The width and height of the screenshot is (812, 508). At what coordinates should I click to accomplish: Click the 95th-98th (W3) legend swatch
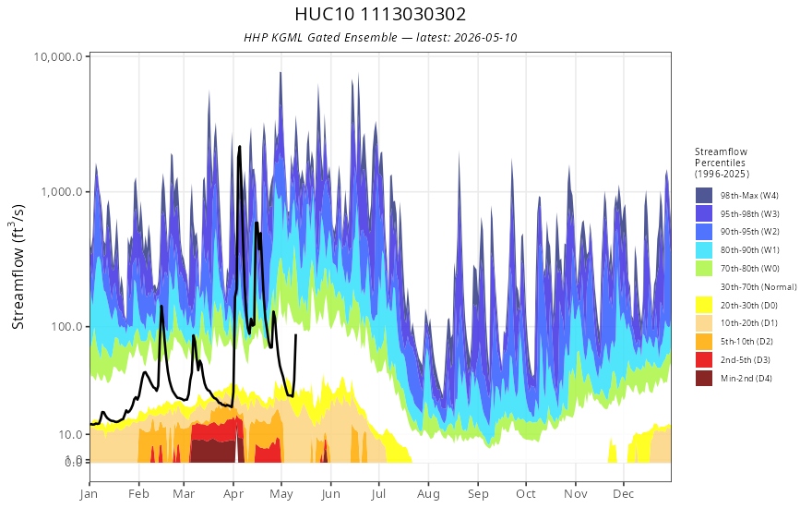point(704,213)
